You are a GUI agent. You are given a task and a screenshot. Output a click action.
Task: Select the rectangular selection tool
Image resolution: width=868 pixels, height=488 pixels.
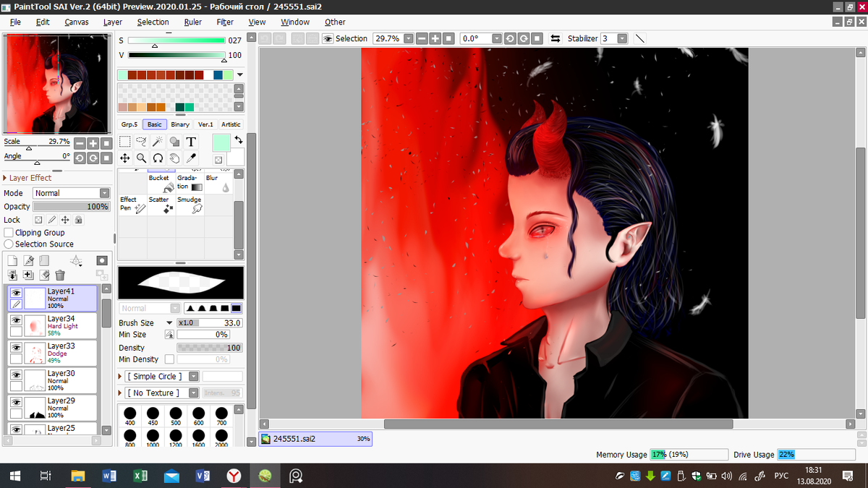(125, 142)
